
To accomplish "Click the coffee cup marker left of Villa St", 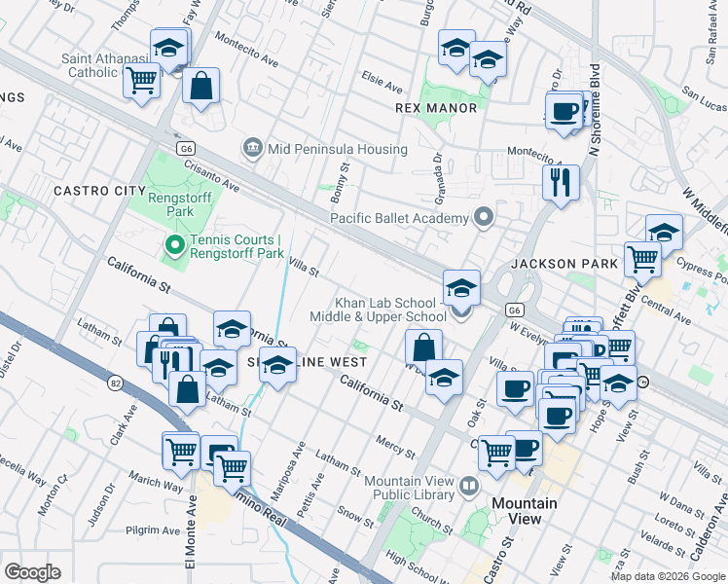I will (x=516, y=390).
